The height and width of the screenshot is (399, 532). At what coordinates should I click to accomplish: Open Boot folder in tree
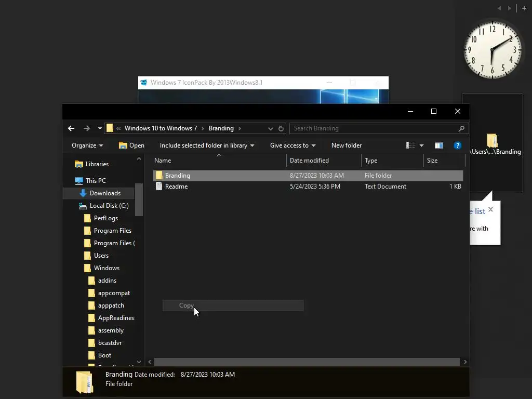click(99, 355)
